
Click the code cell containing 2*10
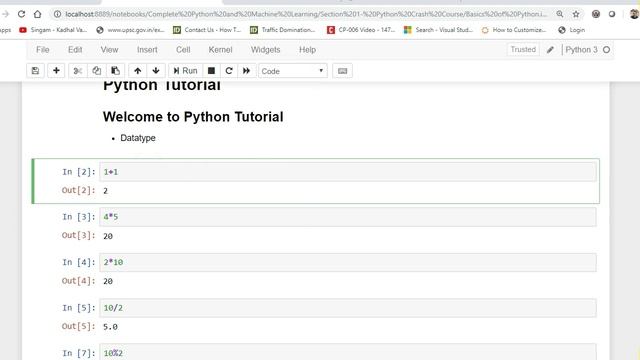tap(348, 262)
